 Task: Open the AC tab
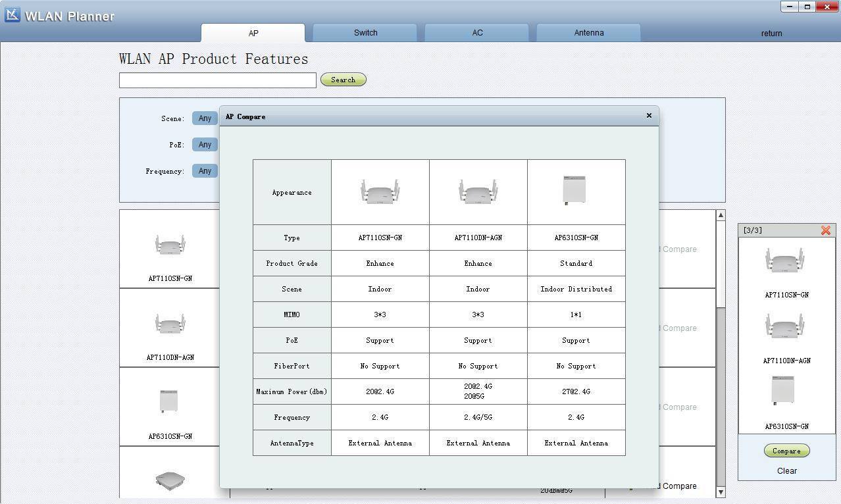pos(476,32)
